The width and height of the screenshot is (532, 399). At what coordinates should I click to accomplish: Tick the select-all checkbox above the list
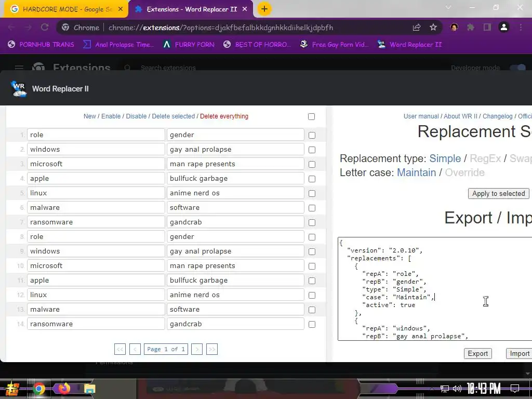point(312,117)
